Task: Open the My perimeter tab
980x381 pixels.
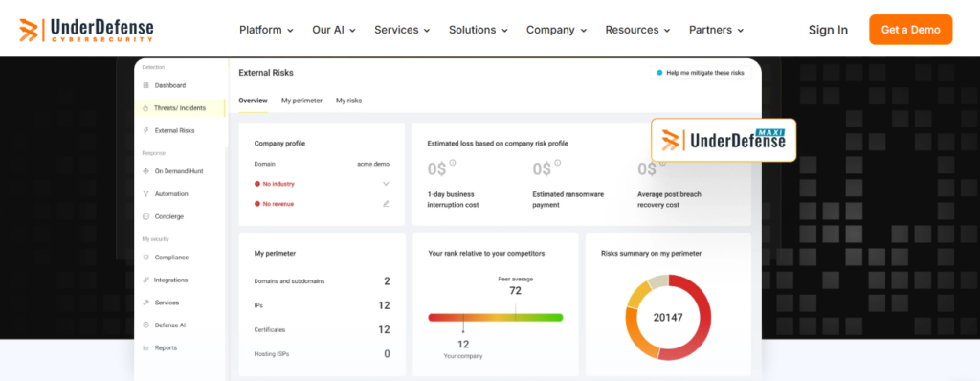Action: pyautogui.click(x=301, y=101)
